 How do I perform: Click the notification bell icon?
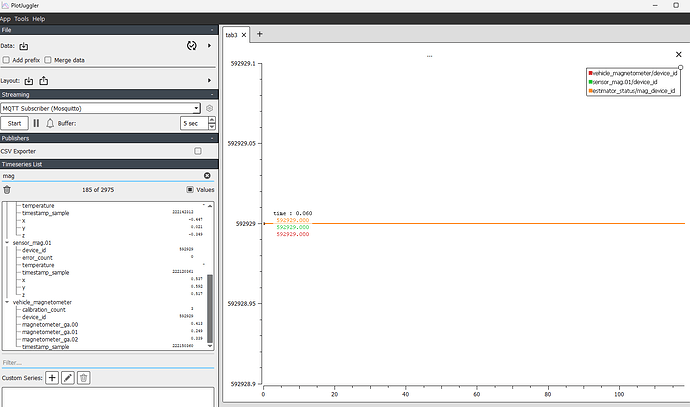[50, 123]
